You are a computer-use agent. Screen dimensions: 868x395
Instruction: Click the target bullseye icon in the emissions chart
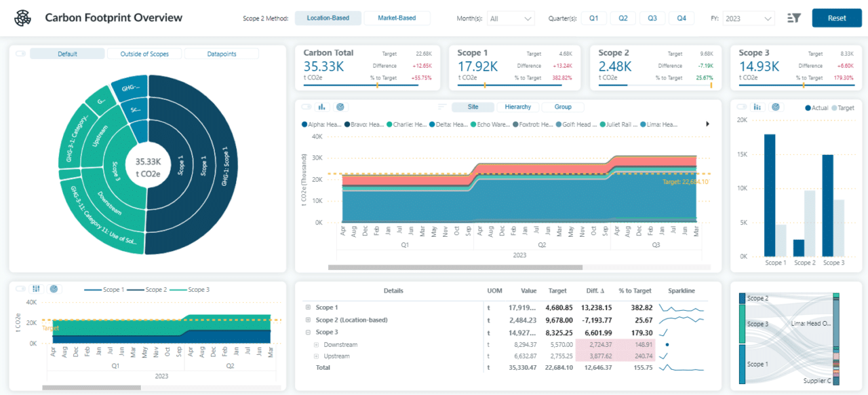[x=341, y=107]
